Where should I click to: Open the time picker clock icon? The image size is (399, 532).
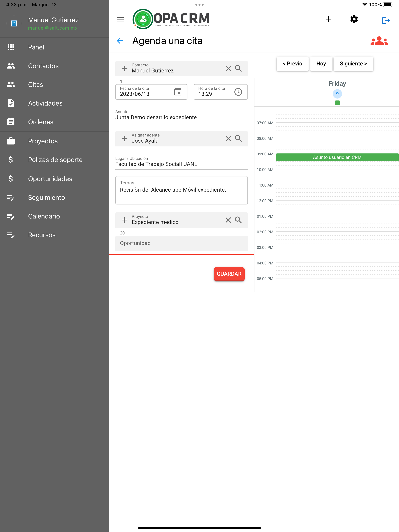[238, 92]
